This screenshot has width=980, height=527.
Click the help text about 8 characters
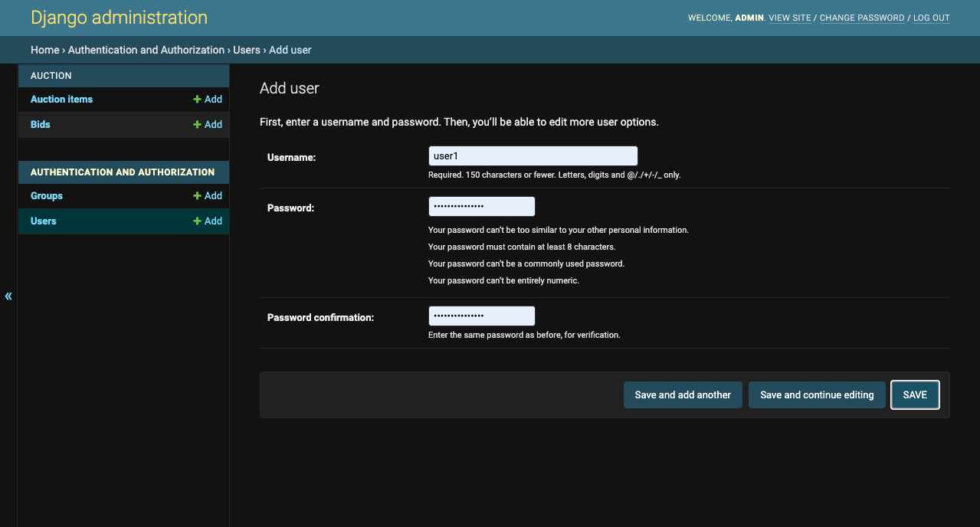pos(522,247)
